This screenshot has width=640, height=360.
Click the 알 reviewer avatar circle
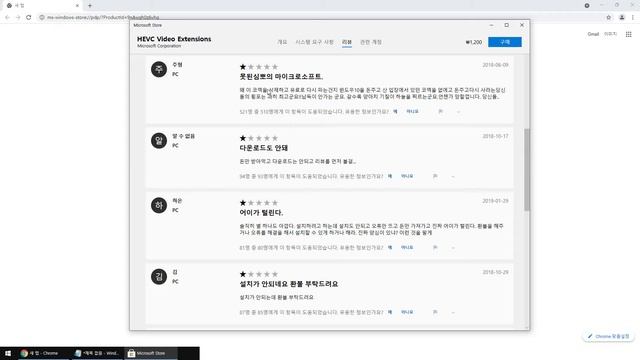click(x=159, y=140)
